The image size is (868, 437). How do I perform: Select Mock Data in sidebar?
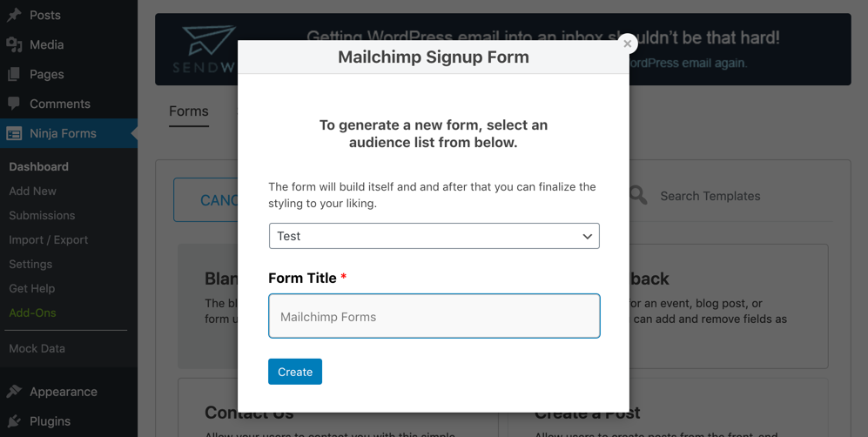(37, 348)
